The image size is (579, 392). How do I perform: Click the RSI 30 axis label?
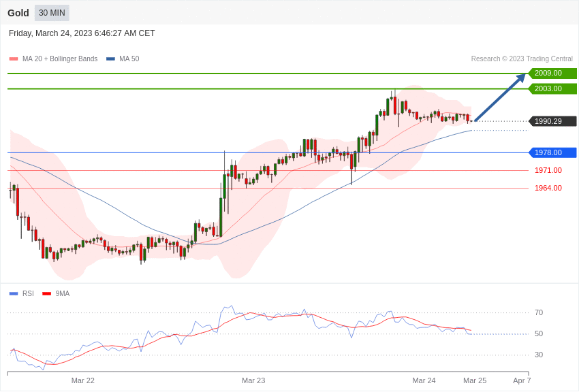click(x=539, y=355)
